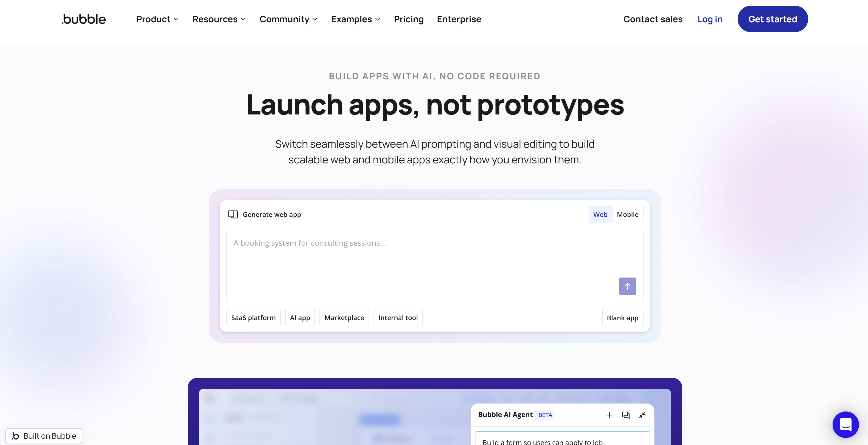Image resolution: width=868 pixels, height=445 pixels.
Task: Click the 'Bubble AI Agent' title
Action: click(x=505, y=415)
